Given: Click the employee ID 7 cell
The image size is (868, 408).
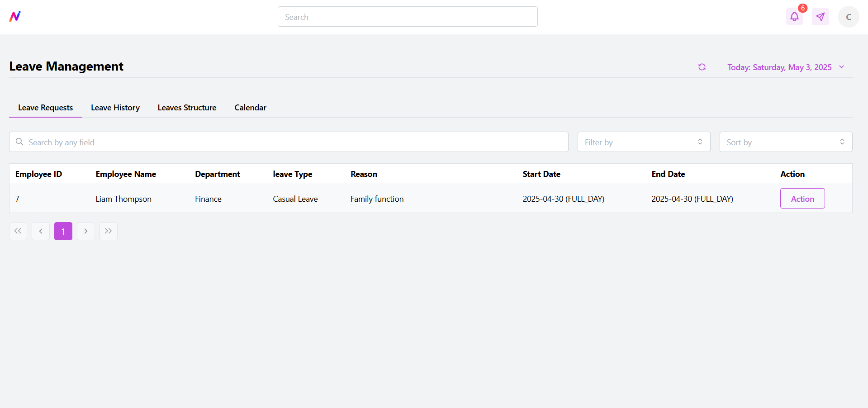Looking at the screenshot, I should click(17, 199).
